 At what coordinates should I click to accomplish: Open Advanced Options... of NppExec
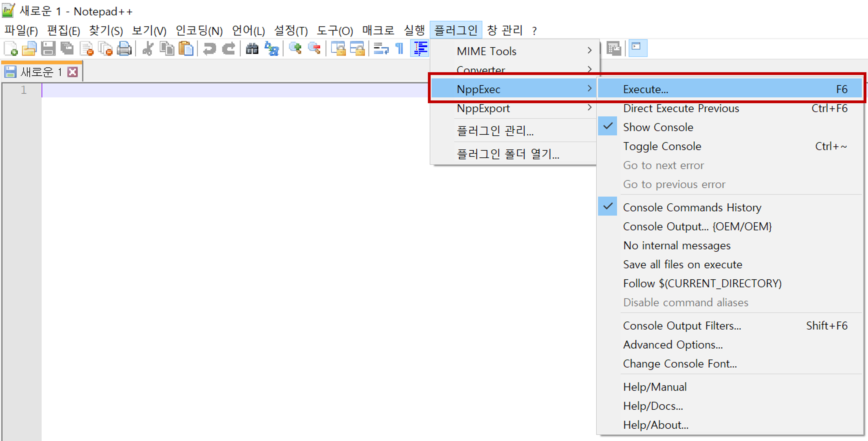[673, 345]
